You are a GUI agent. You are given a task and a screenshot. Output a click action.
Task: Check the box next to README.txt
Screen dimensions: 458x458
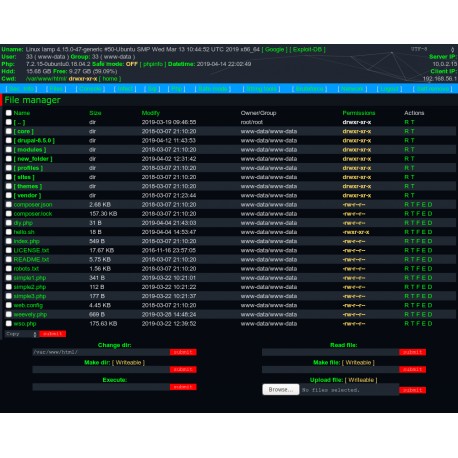click(x=9, y=259)
